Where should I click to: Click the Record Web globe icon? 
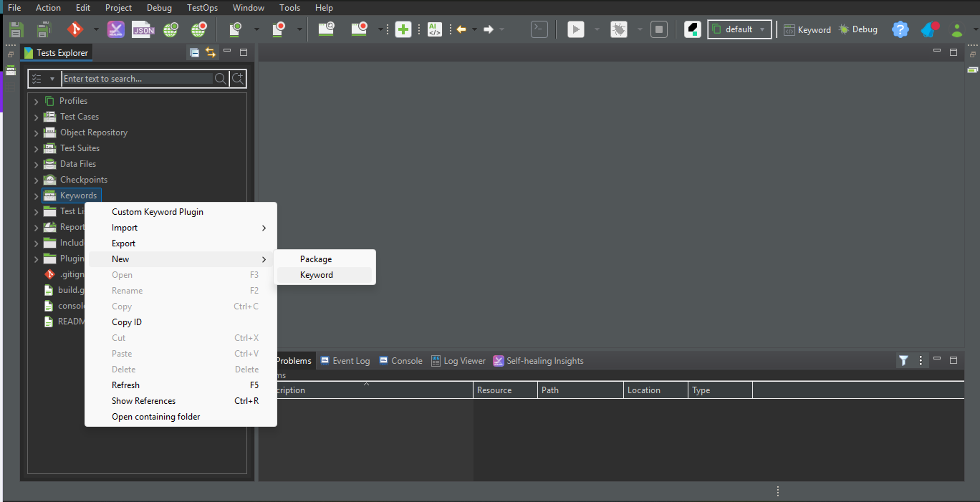tap(199, 29)
